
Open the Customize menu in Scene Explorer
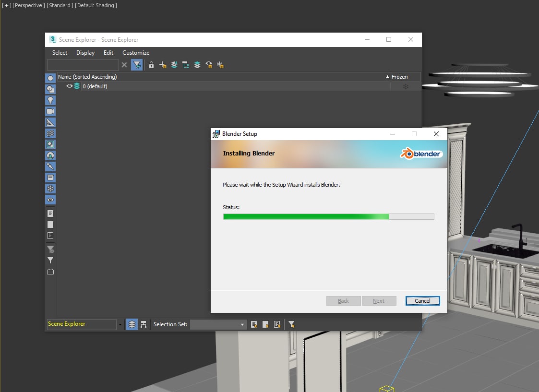point(136,53)
